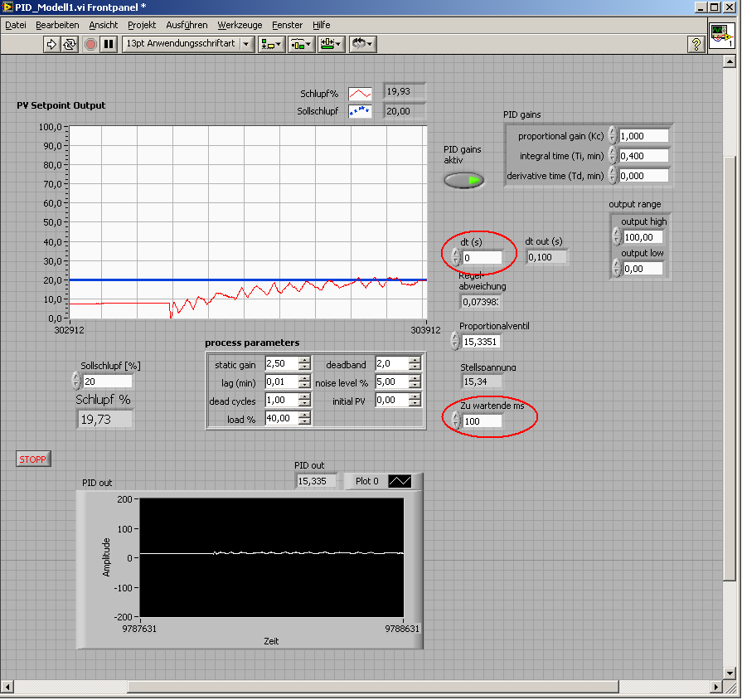Click the Run Continuously button

(x=70, y=44)
